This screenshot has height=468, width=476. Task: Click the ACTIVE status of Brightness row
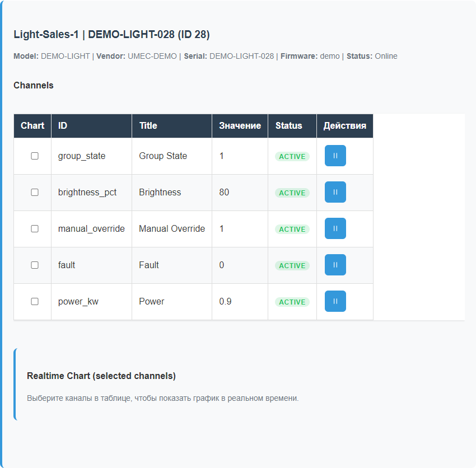(x=292, y=193)
